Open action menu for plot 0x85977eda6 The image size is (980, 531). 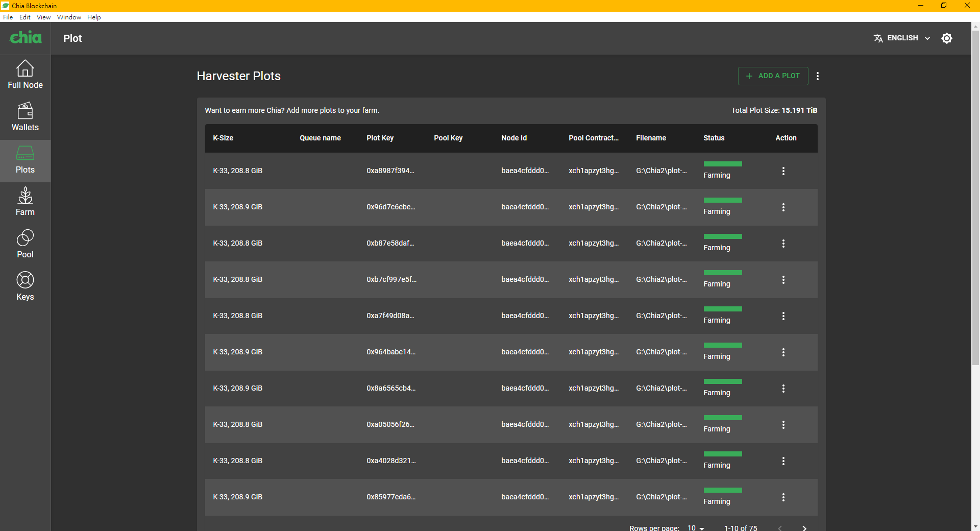pyautogui.click(x=783, y=497)
